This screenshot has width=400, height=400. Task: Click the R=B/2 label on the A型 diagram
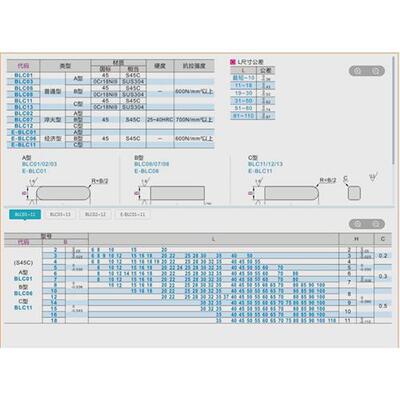[100, 181]
